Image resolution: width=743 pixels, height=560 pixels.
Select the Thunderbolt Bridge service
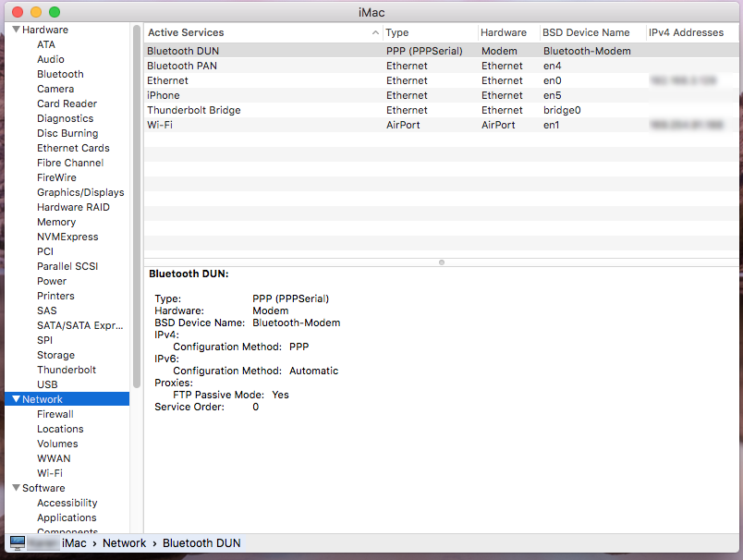231,110
